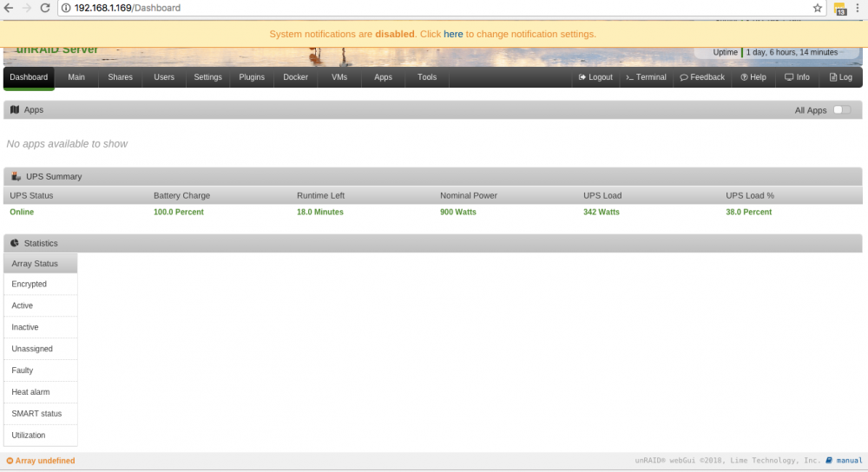Toggle Help mode
868x472 pixels.
click(x=753, y=77)
